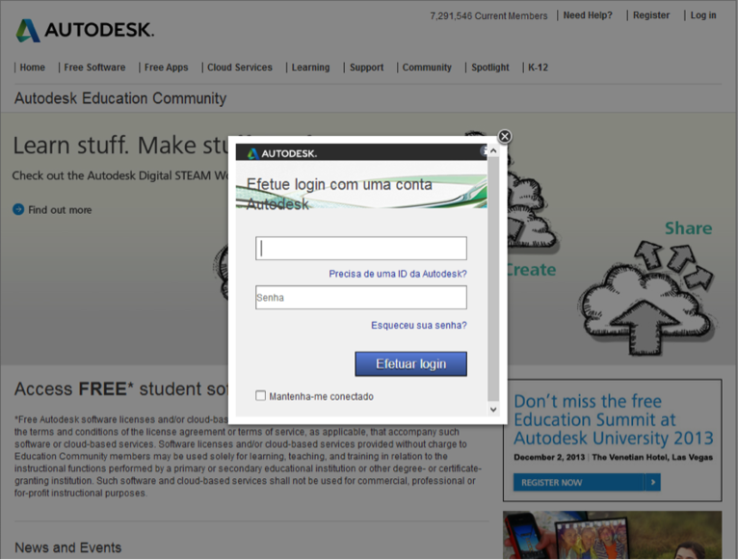Viewport: 738px width, 560px height.
Task: Click the Autodesk logo in the page header
Action: coord(85,30)
